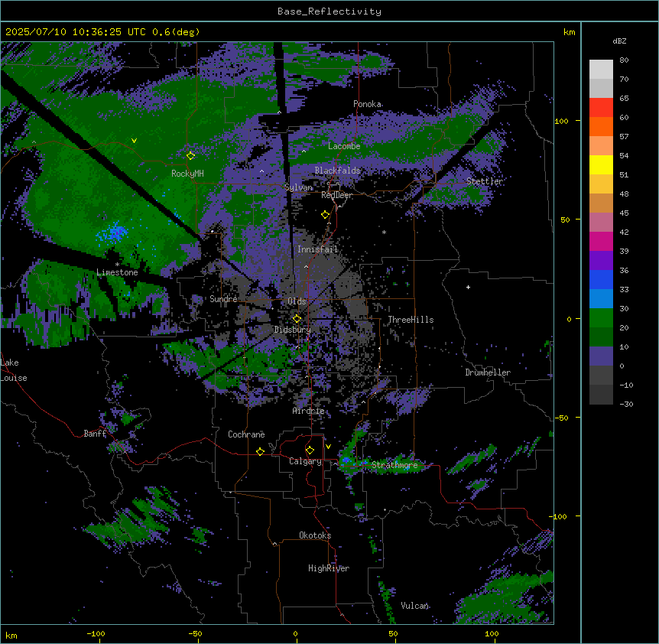Screen dimensions: 659x644
Task: Click the yellow v marker northwest of RockyMH
Action: (x=134, y=141)
